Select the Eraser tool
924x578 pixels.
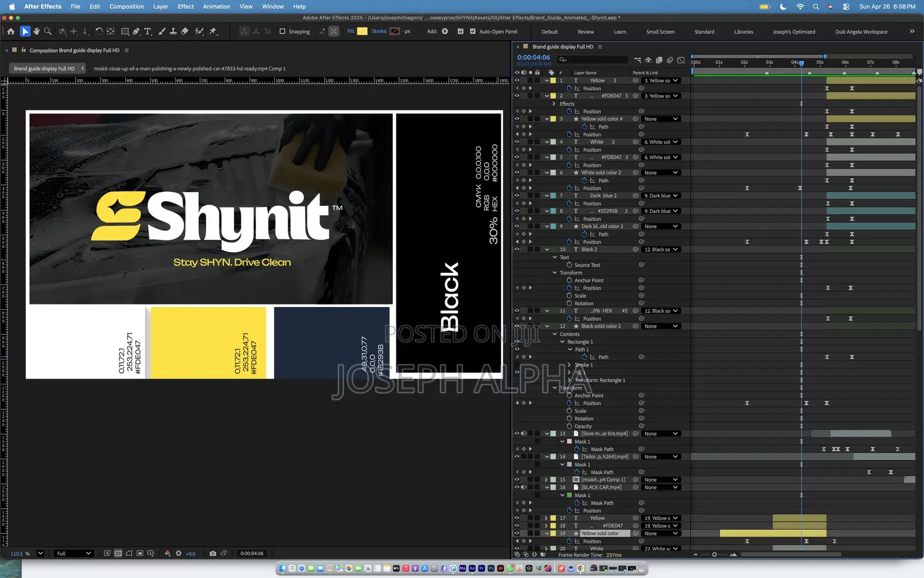pos(185,31)
